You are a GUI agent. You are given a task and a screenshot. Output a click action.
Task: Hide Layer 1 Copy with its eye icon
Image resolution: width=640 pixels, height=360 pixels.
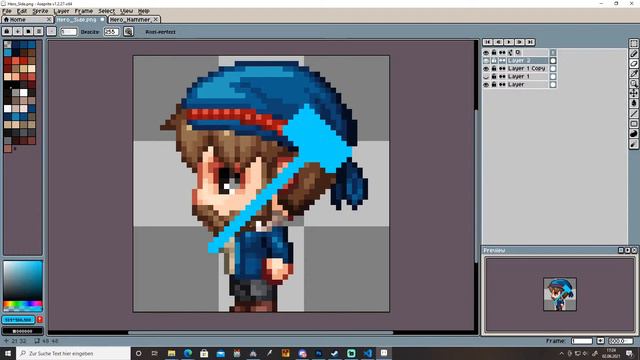coord(486,69)
